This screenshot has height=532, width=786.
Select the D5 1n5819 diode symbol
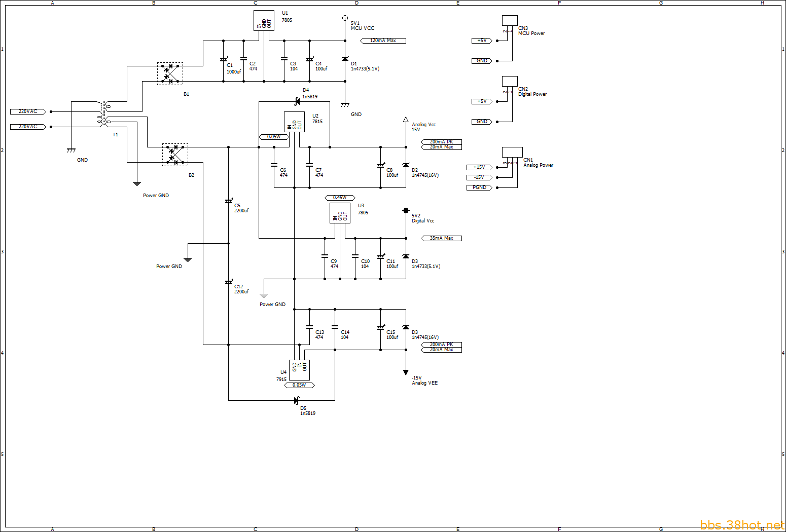tap(297, 400)
